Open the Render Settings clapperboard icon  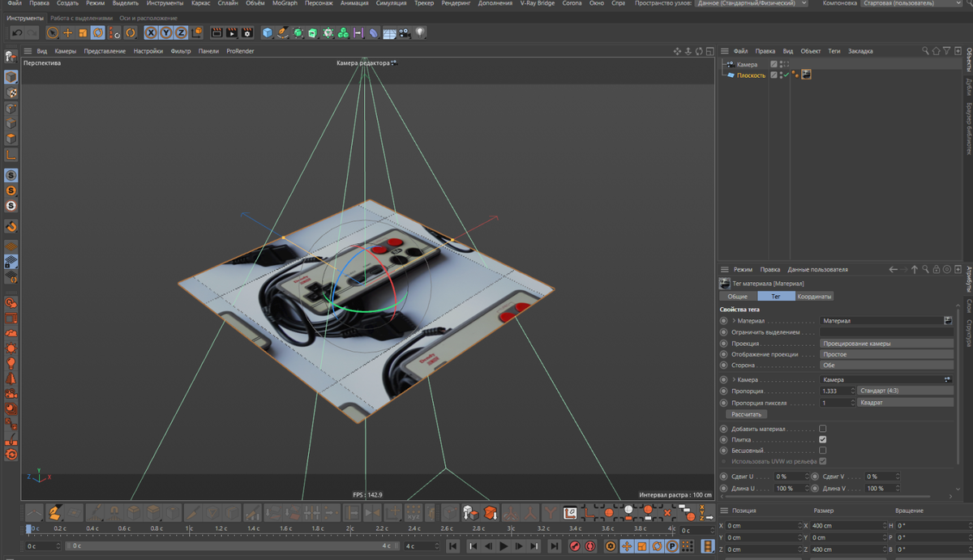(246, 33)
